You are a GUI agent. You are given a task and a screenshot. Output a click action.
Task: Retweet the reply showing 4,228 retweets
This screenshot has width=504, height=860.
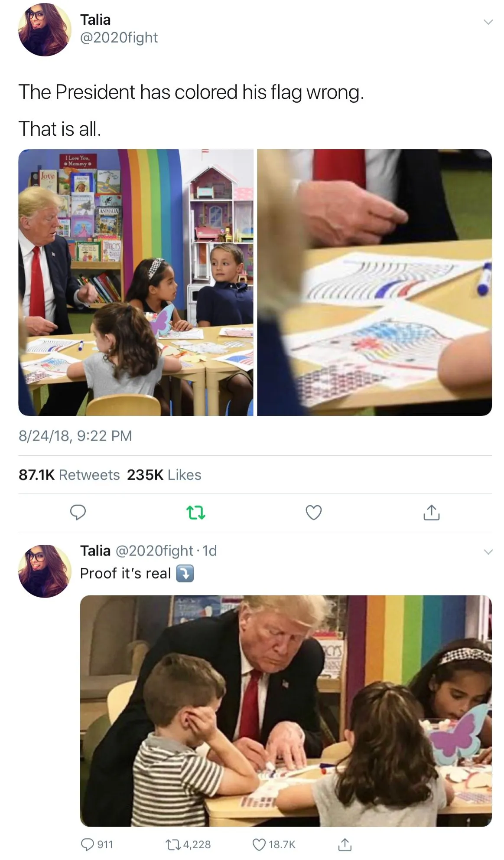pos(189,844)
